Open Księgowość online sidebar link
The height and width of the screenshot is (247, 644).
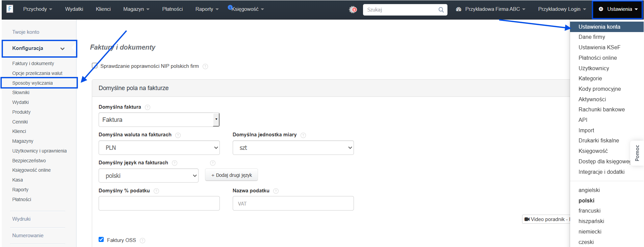click(31, 170)
